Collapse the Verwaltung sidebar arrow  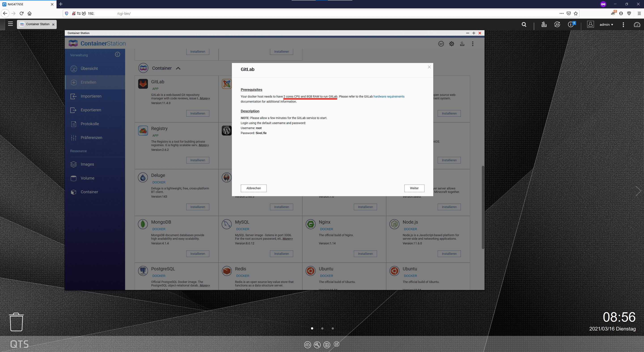[x=117, y=55]
